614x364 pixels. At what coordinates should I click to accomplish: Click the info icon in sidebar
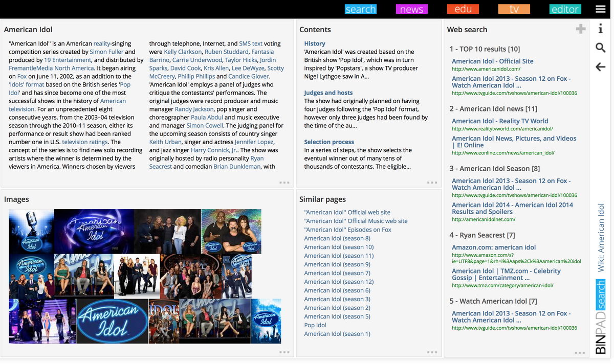[x=601, y=29]
